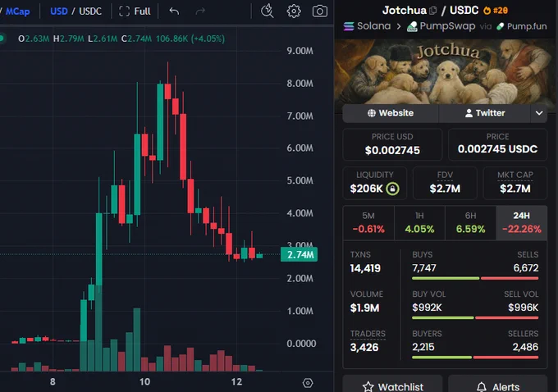Select the 6H timeframe tab

coord(470,223)
